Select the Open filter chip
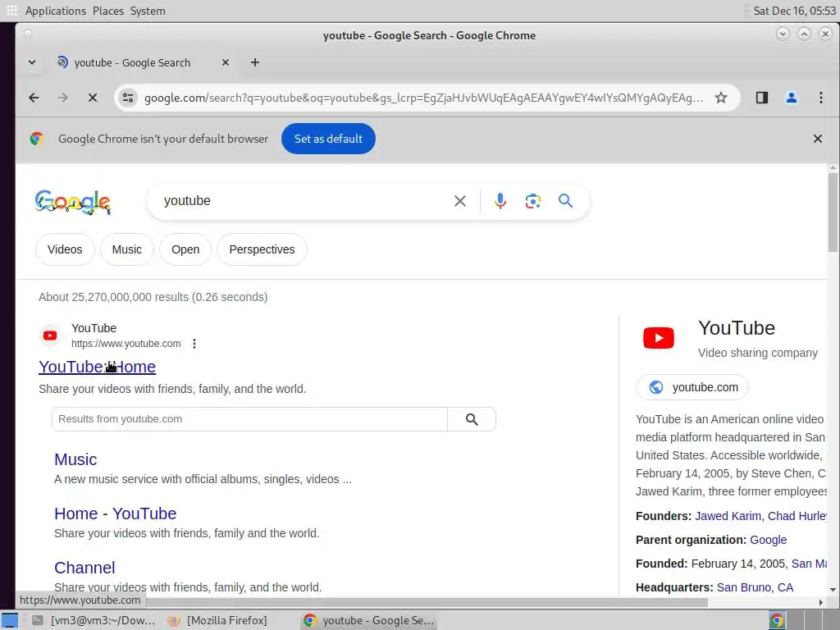Screen dimensions: 840x630 [185, 249]
